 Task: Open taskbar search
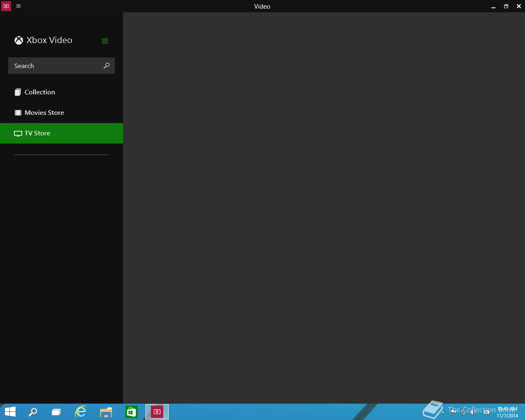pyautogui.click(x=32, y=412)
